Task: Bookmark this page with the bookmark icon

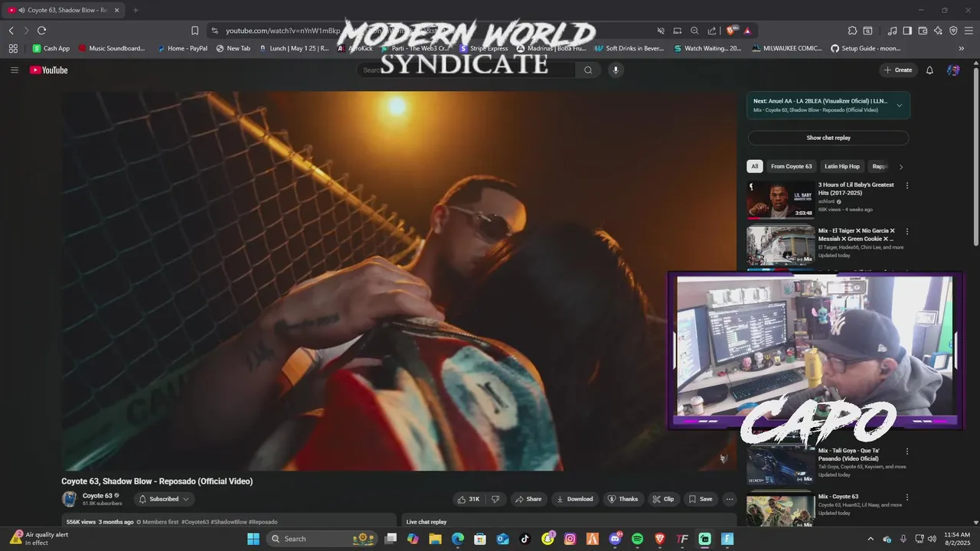Action: click(194, 31)
